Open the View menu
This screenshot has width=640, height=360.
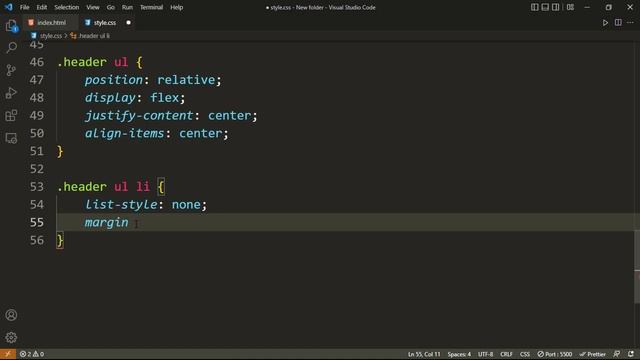coord(93,7)
